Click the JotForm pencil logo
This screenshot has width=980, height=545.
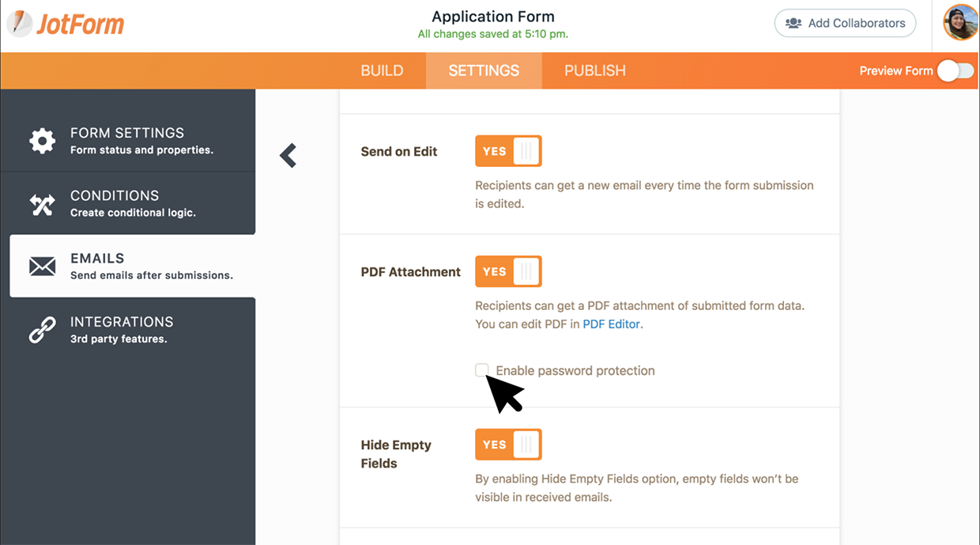21,24
